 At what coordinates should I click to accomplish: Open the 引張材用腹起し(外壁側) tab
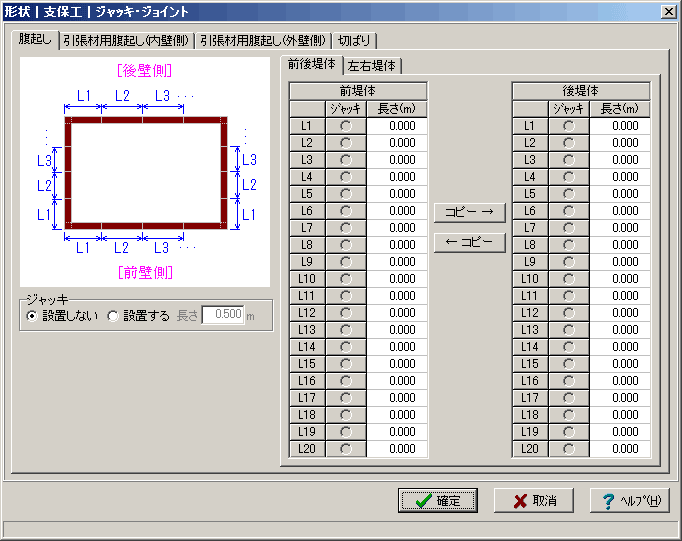tap(263, 41)
